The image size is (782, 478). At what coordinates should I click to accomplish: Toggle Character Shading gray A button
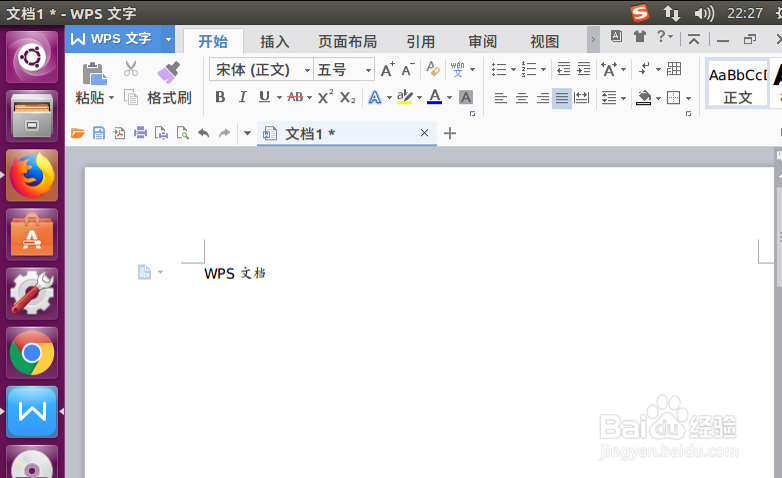pyautogui.click(x=466, y=97)
